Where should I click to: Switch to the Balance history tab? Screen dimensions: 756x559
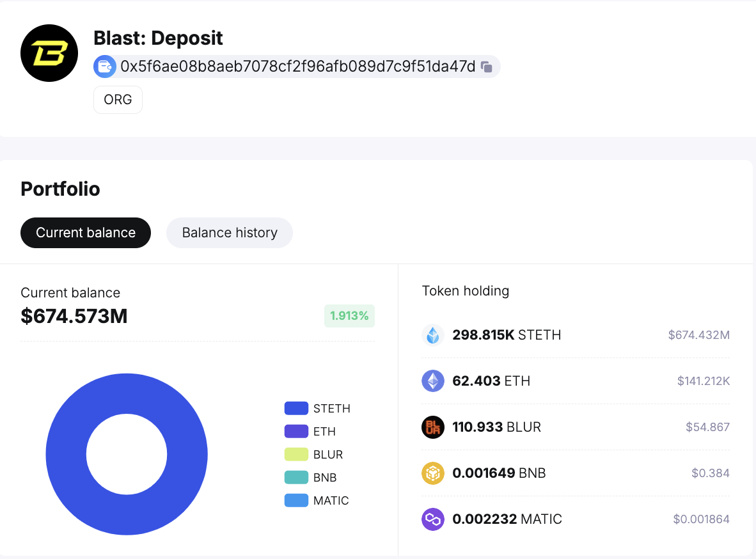229,232
